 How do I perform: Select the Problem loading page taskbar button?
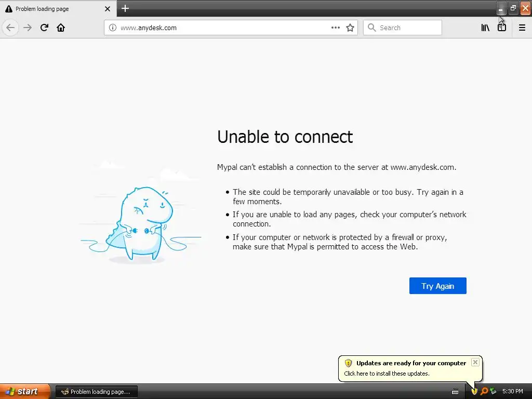96,392
